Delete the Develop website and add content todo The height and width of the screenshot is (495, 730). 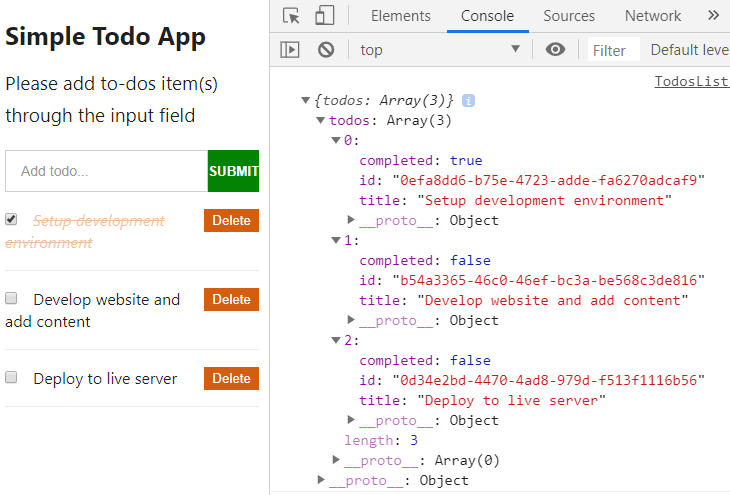(231, 299)
